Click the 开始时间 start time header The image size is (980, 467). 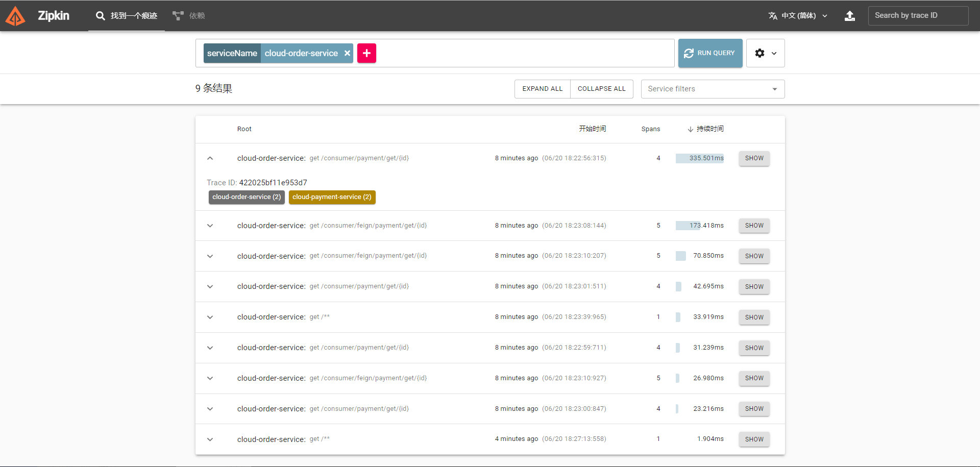[x=593, y=129]
